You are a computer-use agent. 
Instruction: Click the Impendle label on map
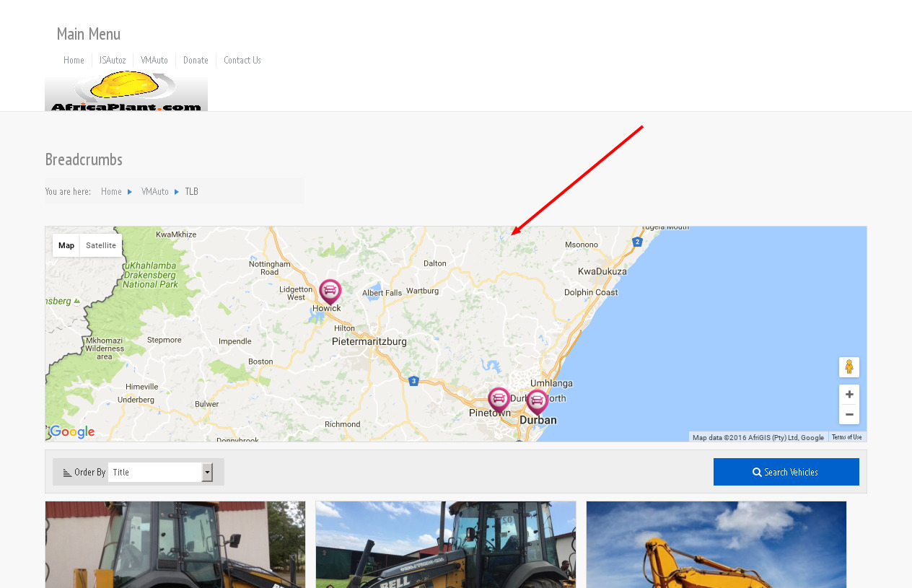(x=235, y=341)
